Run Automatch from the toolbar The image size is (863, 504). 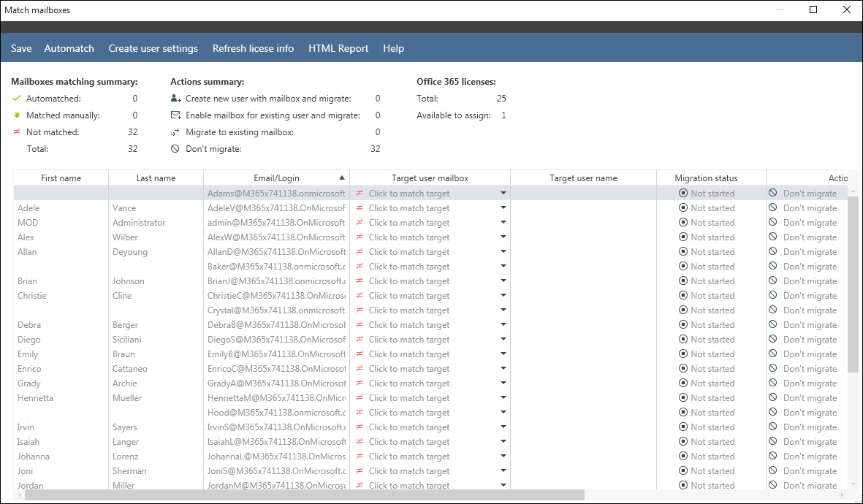[69, 48]
